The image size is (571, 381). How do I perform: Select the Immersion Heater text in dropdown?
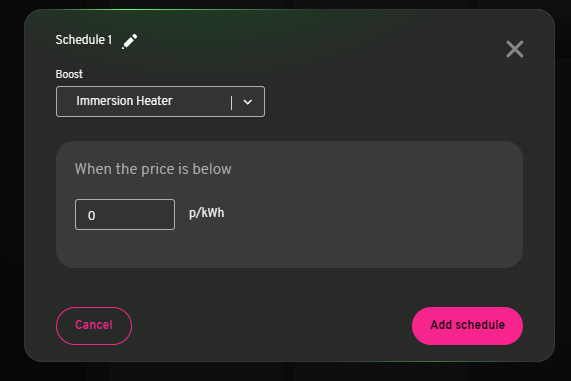point(124,101)
